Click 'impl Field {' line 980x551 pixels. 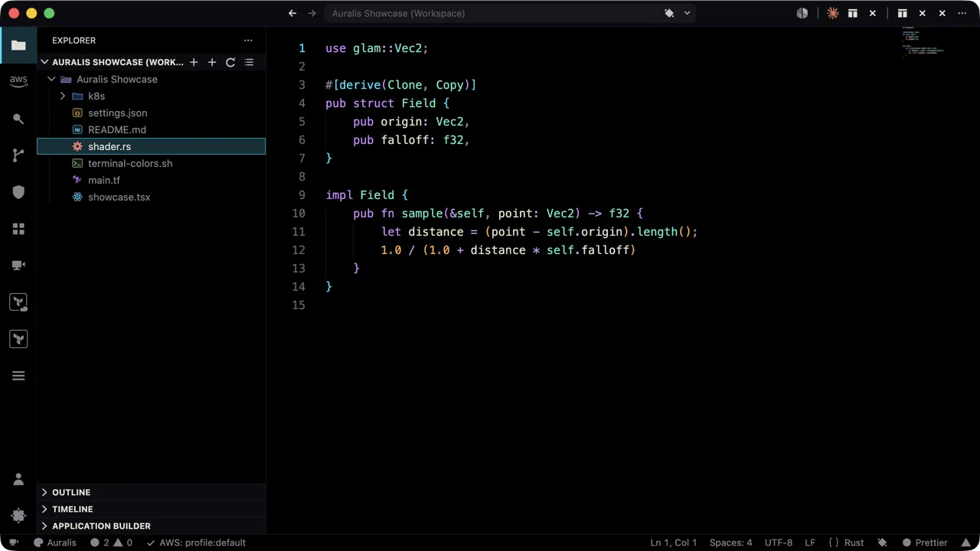367,195
